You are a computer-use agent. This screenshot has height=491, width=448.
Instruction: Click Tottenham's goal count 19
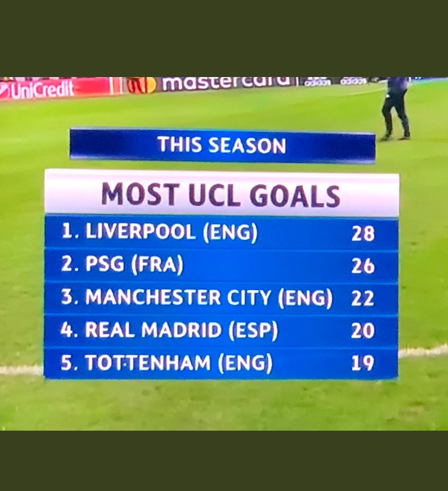pos(363,363)
